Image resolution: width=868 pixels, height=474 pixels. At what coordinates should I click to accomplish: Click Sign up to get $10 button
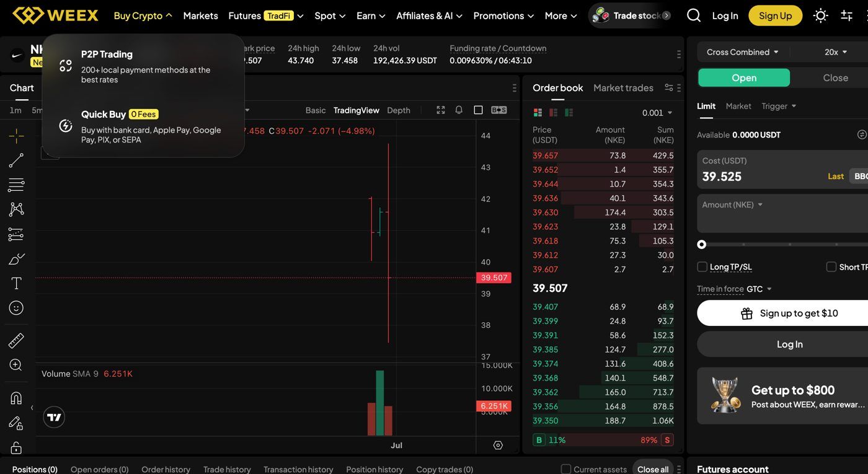pyautogui.click(x=782, y=313)
